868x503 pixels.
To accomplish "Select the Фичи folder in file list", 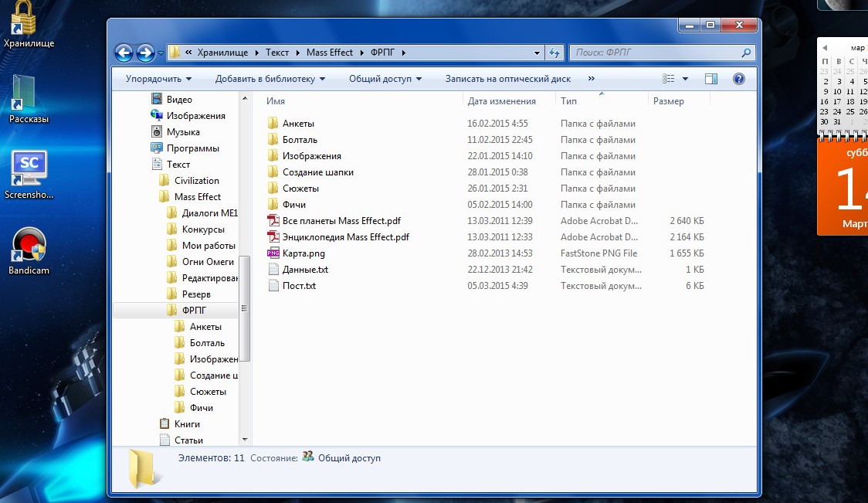I will 294,205.
